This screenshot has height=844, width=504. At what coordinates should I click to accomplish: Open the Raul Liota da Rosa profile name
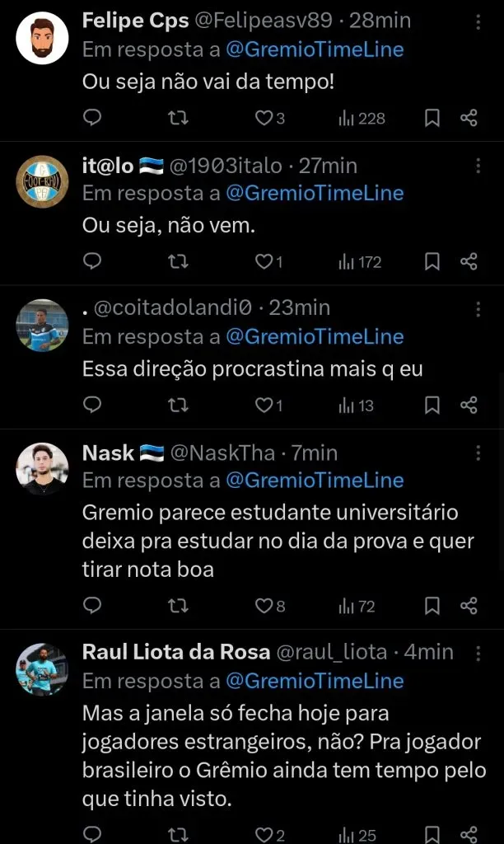pos(176,652)
